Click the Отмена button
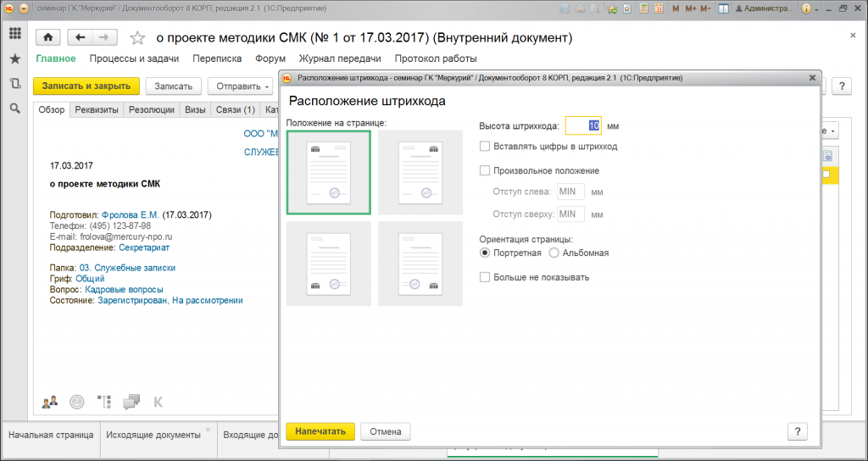 pyautogui.click(x=386, y=431)
